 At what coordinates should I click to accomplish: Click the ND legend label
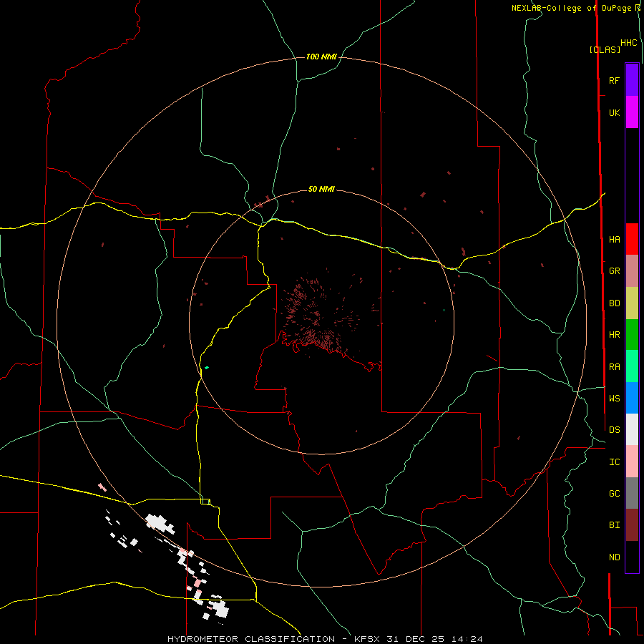(x=614, y=557)
